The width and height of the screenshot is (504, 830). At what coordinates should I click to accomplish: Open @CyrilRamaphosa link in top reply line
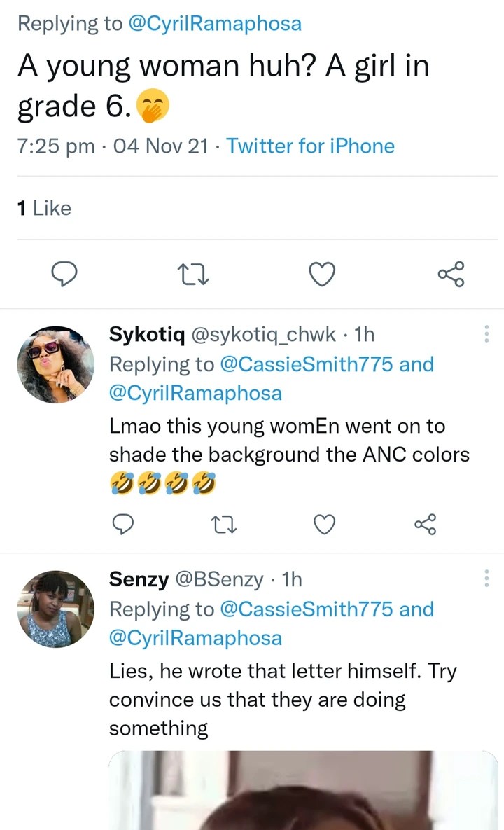pyautogui.click(x=215, y=24)
